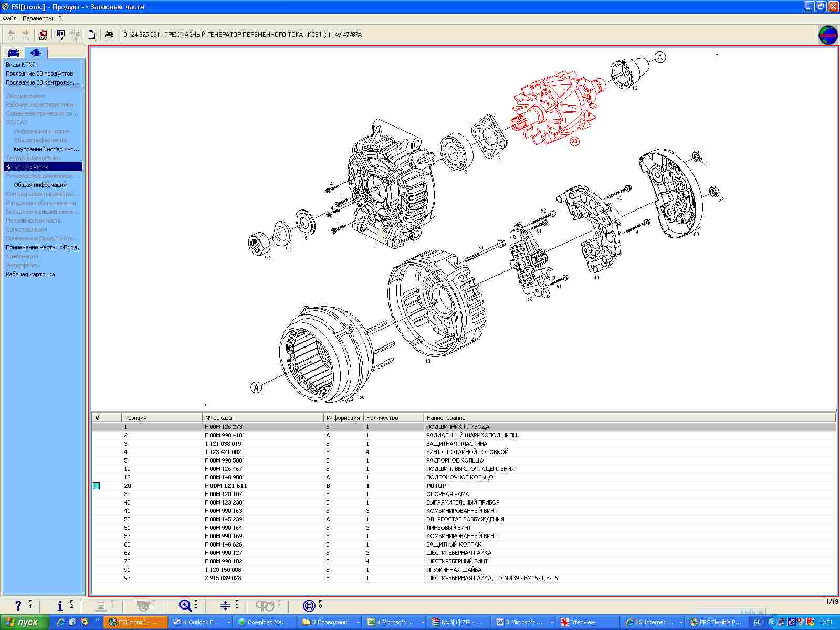840x630 pixels.
Task: Expand the Internet taskbar group dropdown arrow
Action: coord(681,622)
